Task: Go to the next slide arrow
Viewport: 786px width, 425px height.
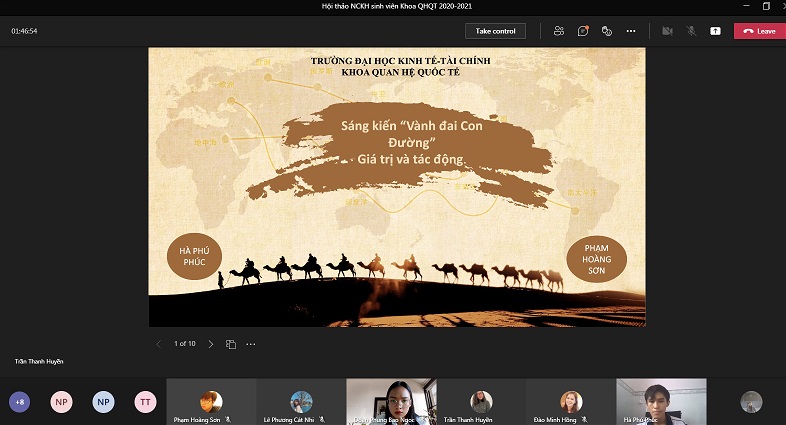Action: pyautogui.click(x=210, y=344)
